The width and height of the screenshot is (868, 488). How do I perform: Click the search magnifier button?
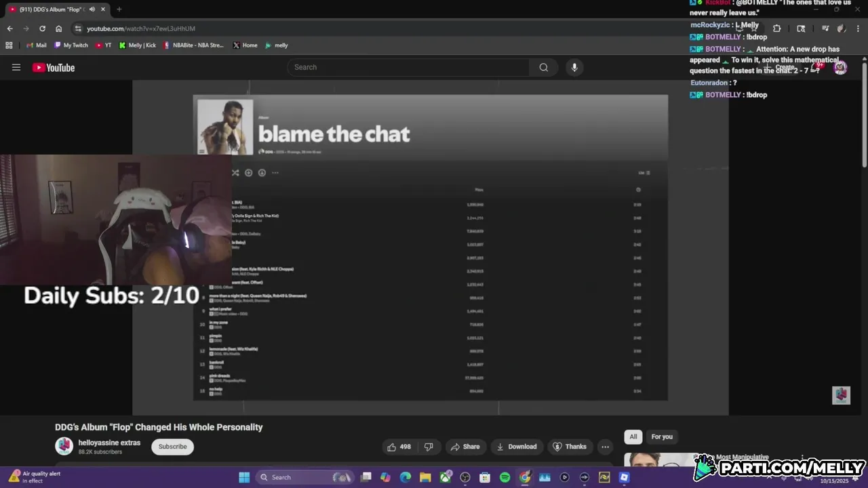pos(544,67)
